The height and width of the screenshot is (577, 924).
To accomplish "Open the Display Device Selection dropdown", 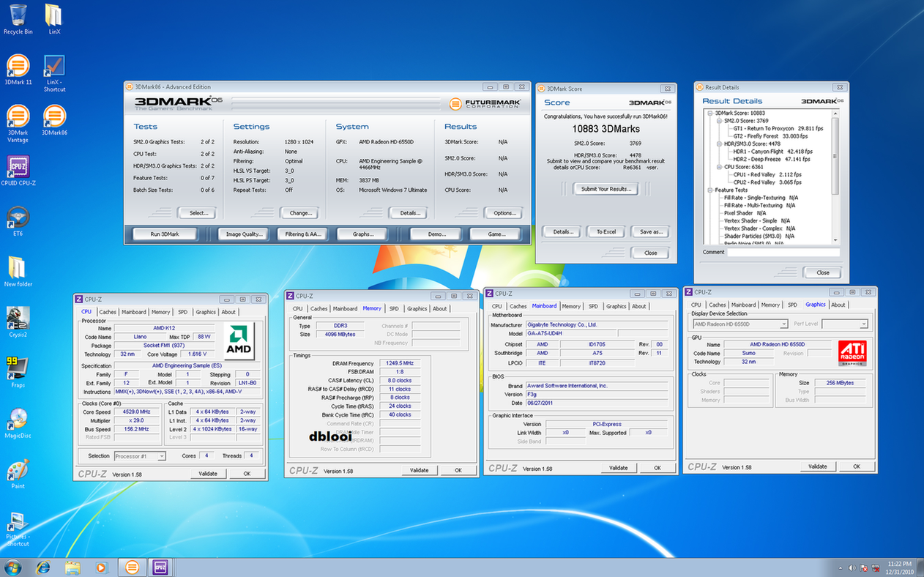I will [x=740, y=324].
